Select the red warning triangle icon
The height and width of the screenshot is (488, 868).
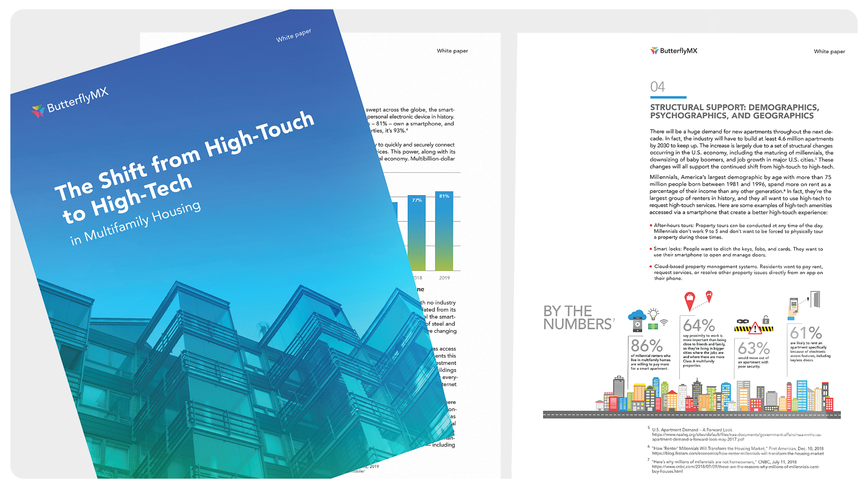pos(755,328)
